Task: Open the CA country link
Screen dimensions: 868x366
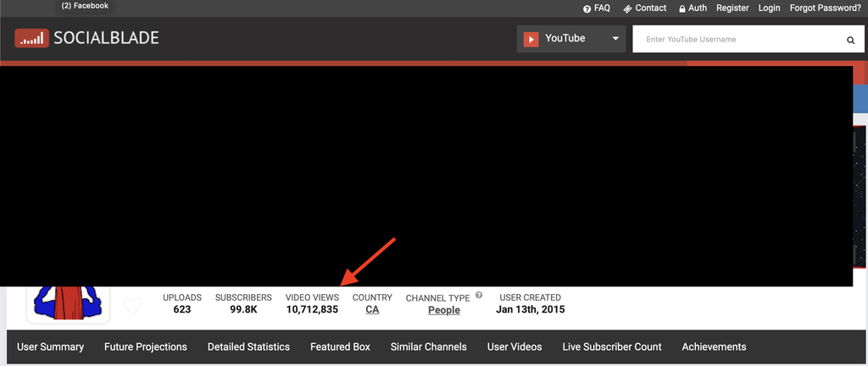Action: coord(372,310)
